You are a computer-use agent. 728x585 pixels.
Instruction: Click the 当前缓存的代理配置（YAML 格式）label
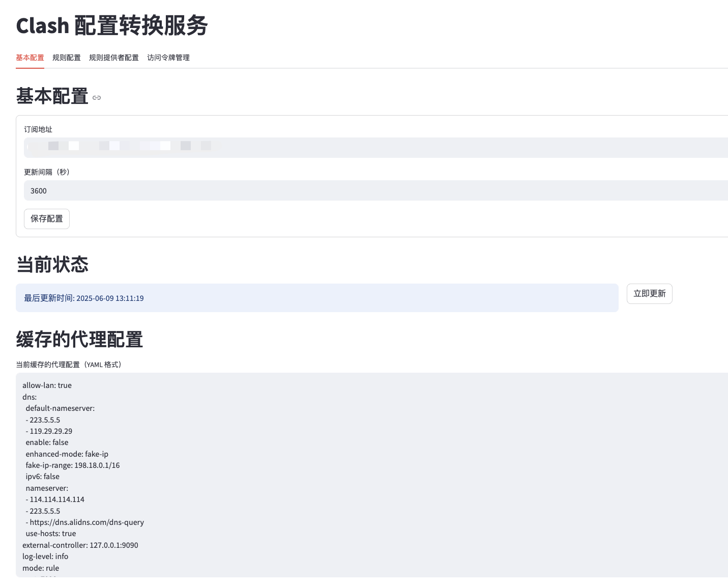tap(69, 365)
